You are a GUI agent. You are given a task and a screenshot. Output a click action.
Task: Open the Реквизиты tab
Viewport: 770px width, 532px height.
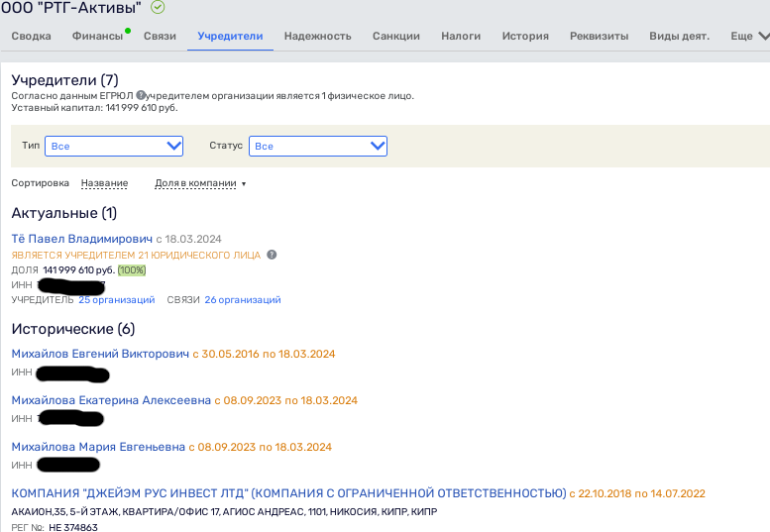coord(599,37)
